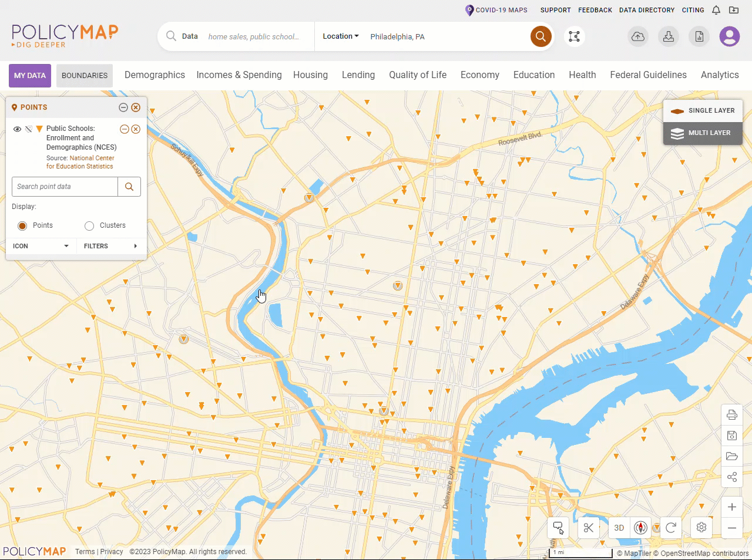Zoom out with the minus button
752x560 pixels.
[732, 528]
